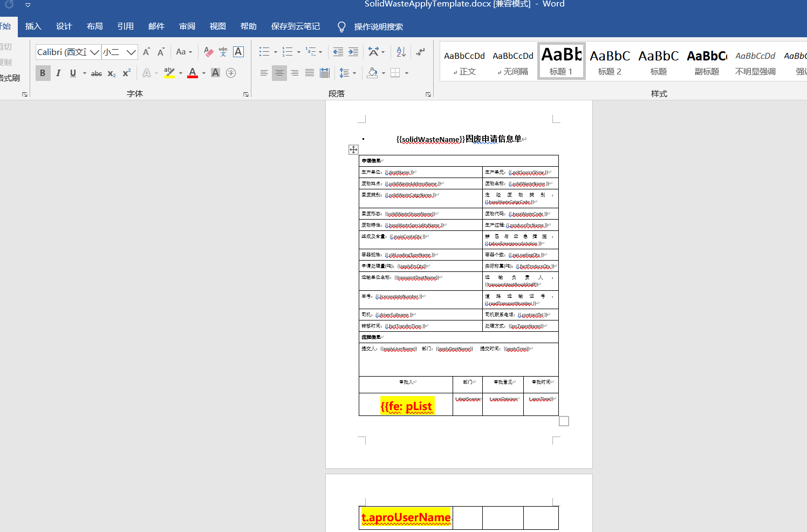Open change case Aa dropdown
Viewport: 807px width, 532px height.
(184, 52)
